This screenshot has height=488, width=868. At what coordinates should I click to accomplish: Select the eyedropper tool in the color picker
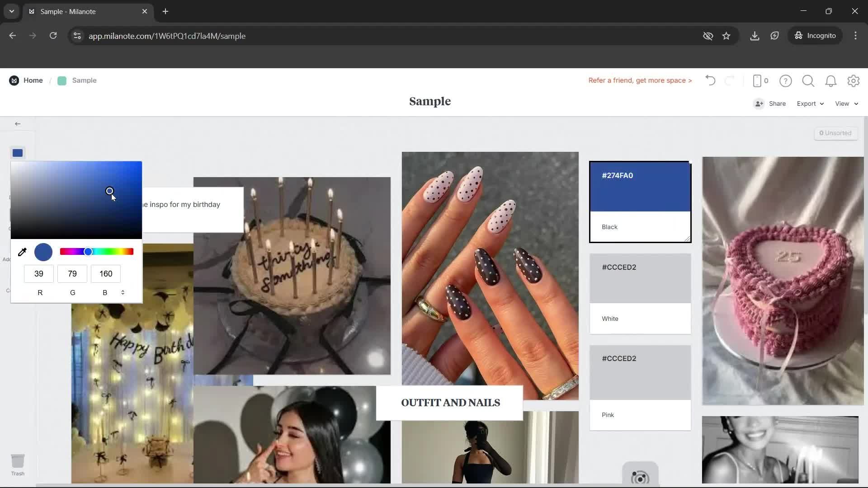[22, 252]
